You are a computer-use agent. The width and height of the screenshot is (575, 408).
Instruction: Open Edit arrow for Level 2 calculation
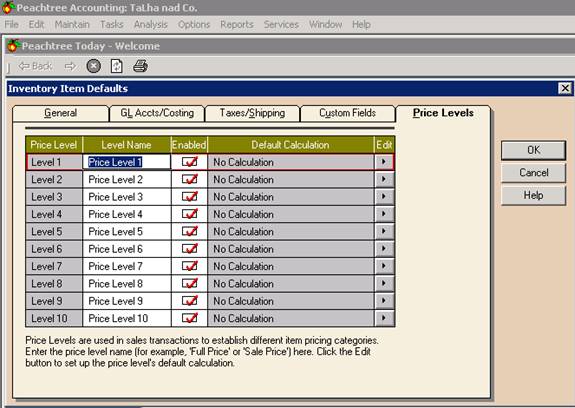384,179
